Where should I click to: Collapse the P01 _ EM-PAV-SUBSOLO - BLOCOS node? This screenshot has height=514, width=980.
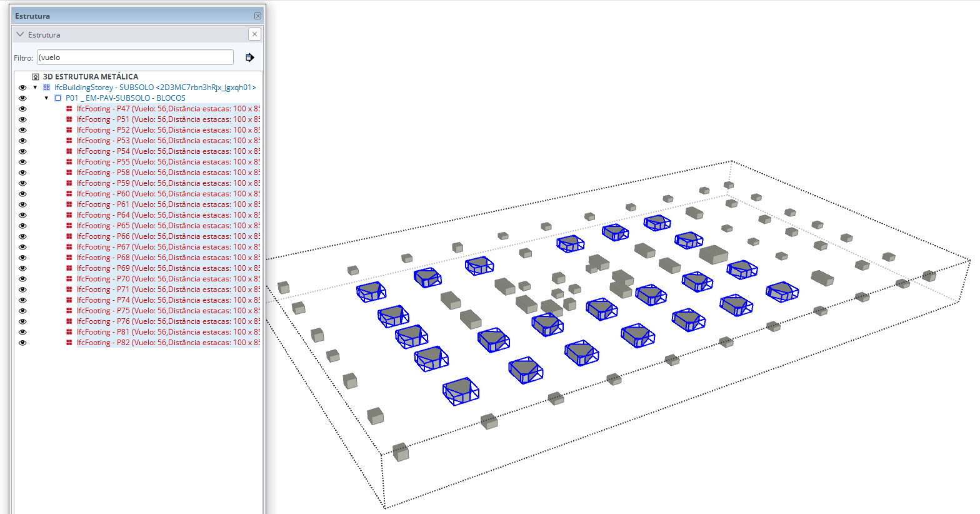click(47, 98)
